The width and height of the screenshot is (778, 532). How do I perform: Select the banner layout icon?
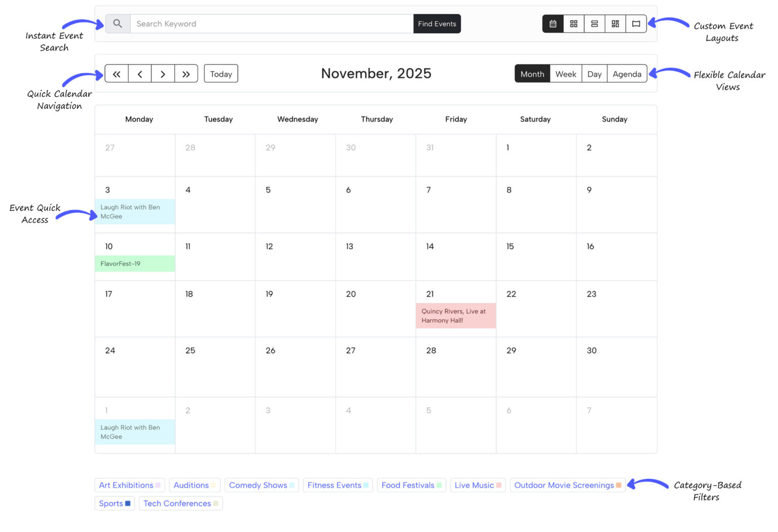tap(636, 23)
